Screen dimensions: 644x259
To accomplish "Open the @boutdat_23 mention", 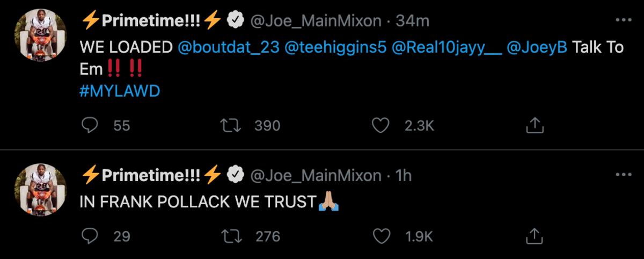I will tap(228, 47).
